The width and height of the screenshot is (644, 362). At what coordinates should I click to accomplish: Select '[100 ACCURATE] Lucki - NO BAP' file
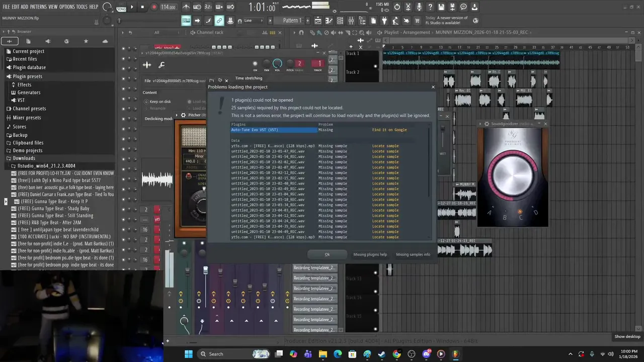[64, 236]
